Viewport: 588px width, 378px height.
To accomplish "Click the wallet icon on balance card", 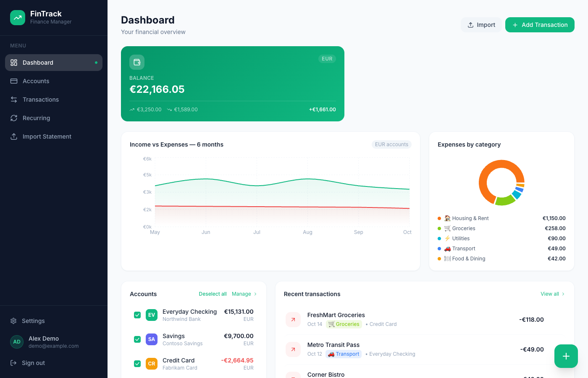I will coord(137,62).
